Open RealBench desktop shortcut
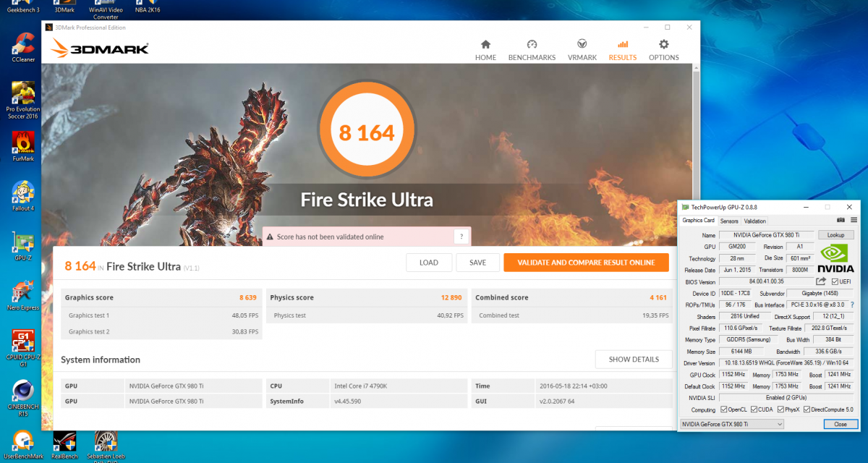The height and width of the screenshot is (463, 868). coord(65,445)
